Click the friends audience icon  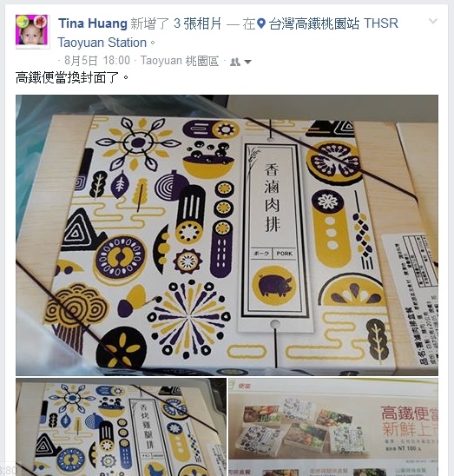coord(235,62)
